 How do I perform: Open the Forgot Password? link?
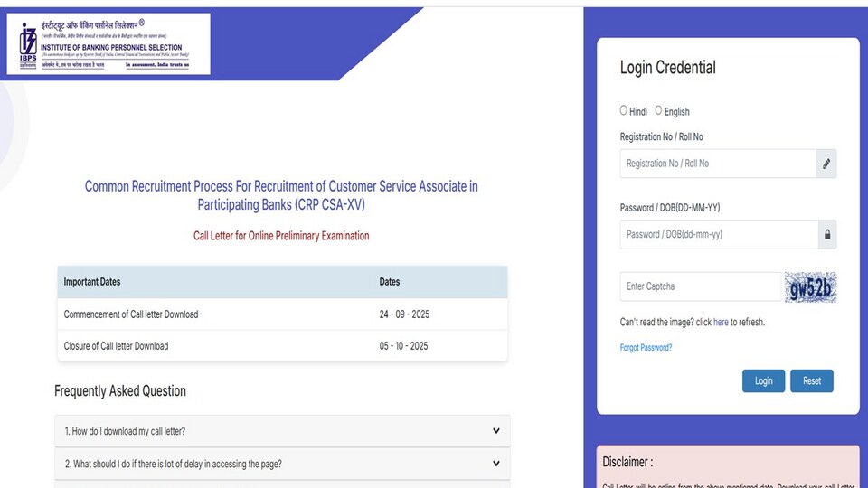(646, 347)
